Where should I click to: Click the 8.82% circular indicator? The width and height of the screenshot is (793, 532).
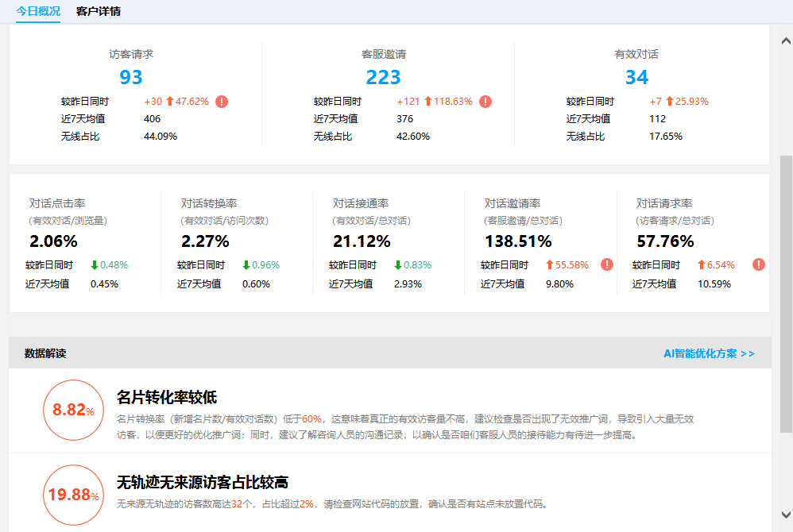click(x=73, y=410)
